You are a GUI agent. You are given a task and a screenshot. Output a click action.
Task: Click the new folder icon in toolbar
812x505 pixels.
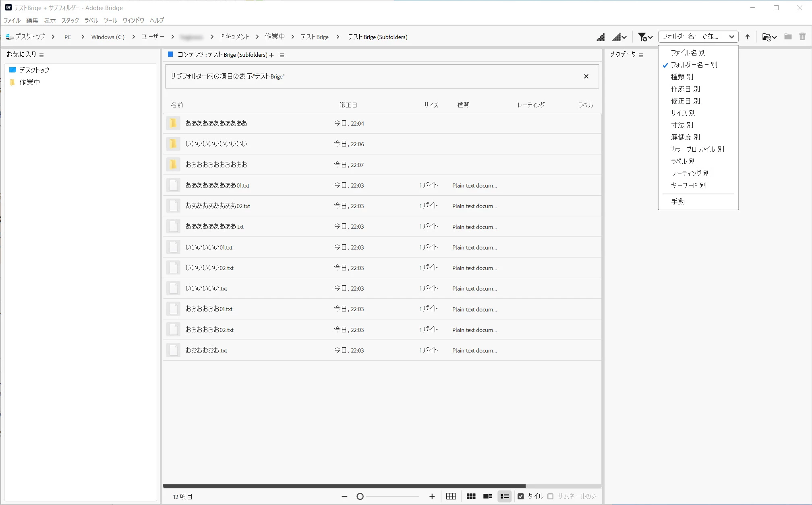pyautogui.click(x=788, y=37)
